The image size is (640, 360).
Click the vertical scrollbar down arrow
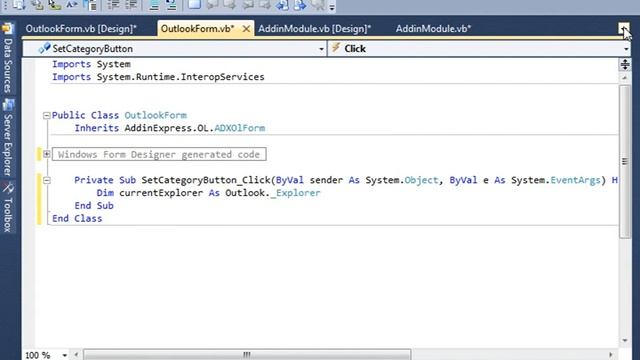point(625,340)
